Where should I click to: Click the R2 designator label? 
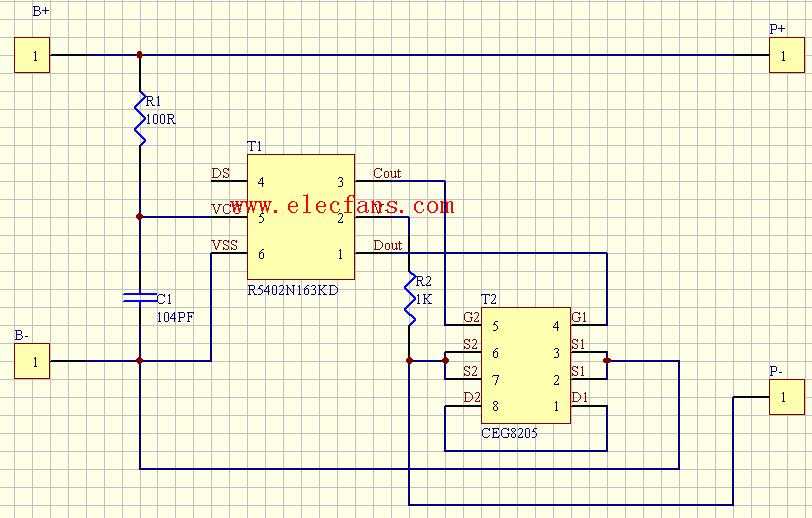click(424, 281)
